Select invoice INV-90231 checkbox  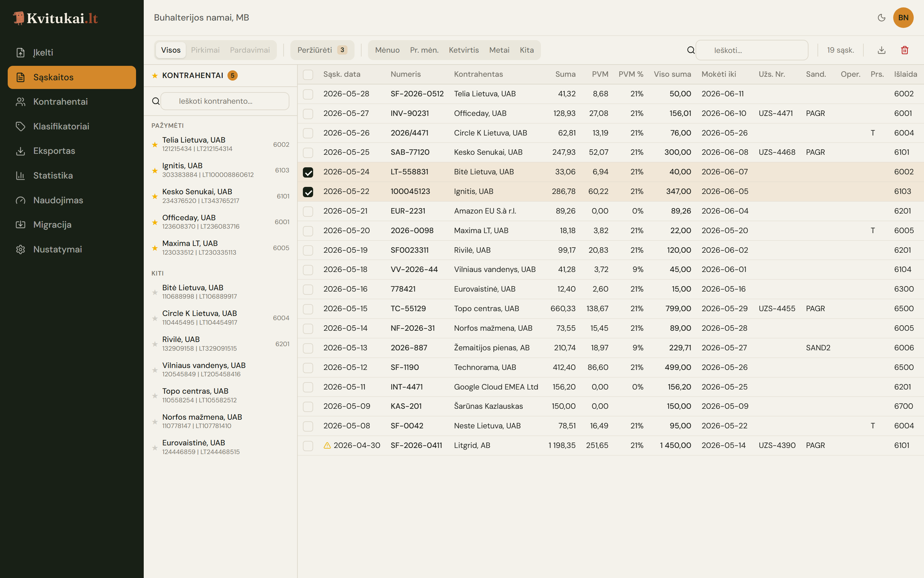tap(308, 114)
